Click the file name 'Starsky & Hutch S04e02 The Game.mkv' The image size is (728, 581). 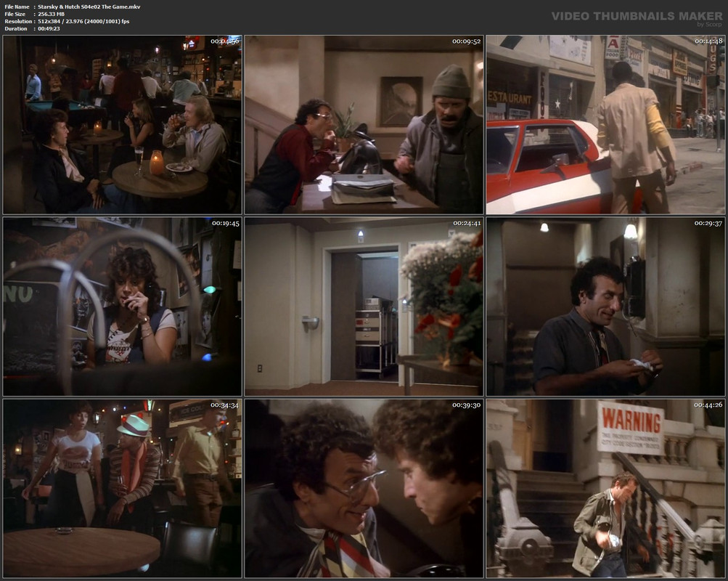point(89,7)
